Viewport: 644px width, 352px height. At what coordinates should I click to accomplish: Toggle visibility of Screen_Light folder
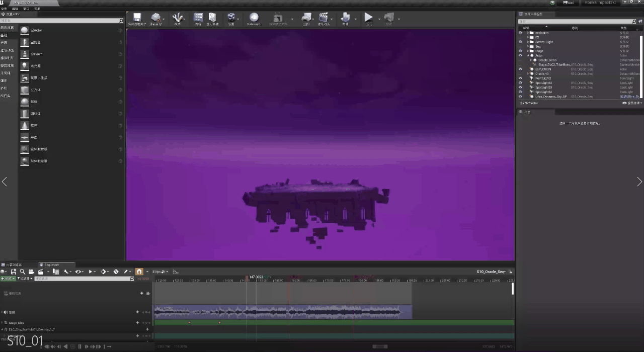[520, 42]
